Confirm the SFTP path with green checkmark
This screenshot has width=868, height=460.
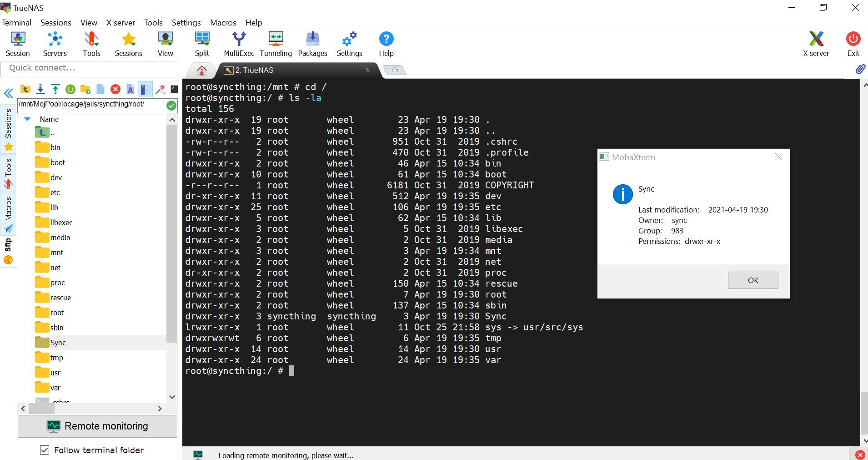click(x=171, y=106)
